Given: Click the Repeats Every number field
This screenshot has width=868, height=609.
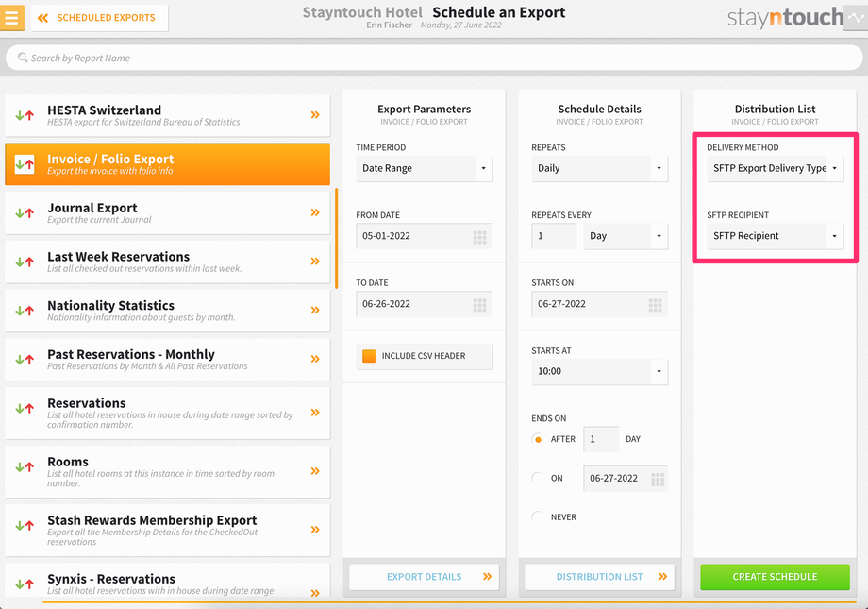Looking at the screenshot, I should [554, 236].
